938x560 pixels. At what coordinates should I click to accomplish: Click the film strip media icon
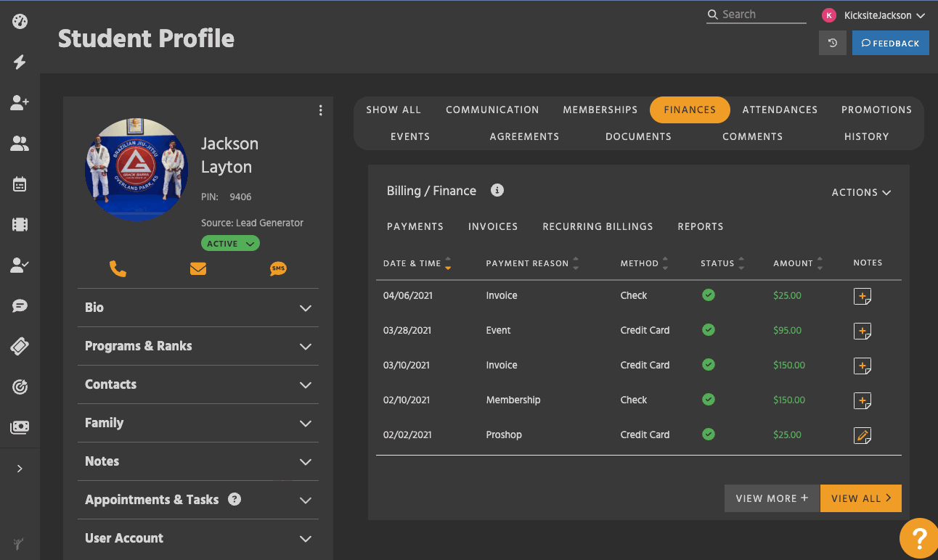coord(20,225)
